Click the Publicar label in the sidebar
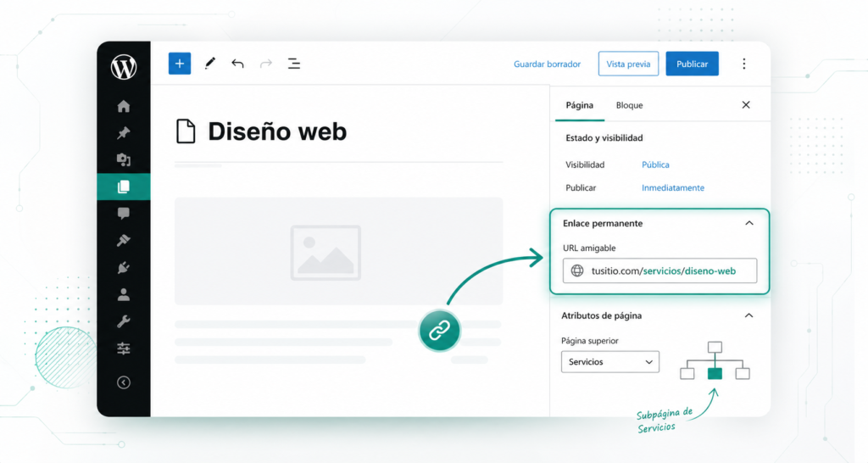 (581, 187)
